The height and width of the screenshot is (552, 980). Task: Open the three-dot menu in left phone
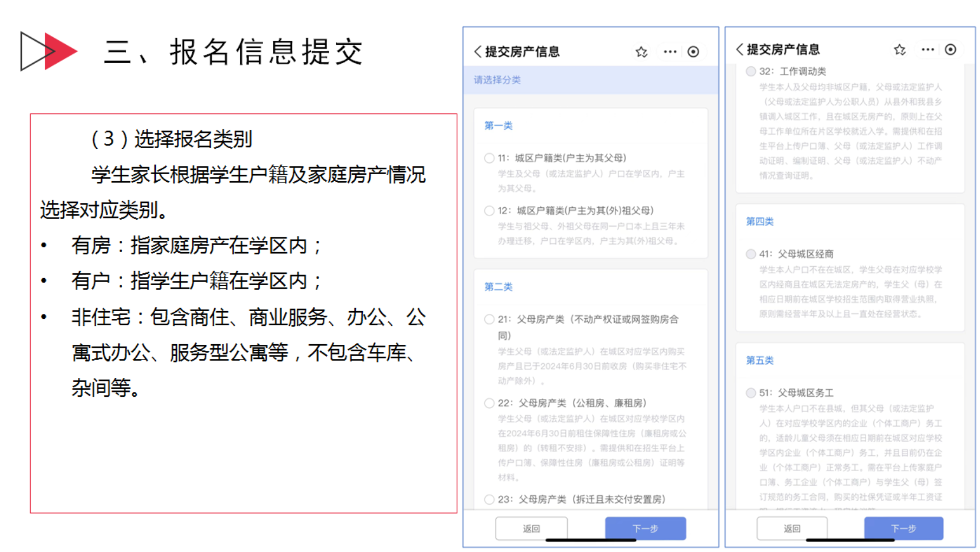(670, 52)
